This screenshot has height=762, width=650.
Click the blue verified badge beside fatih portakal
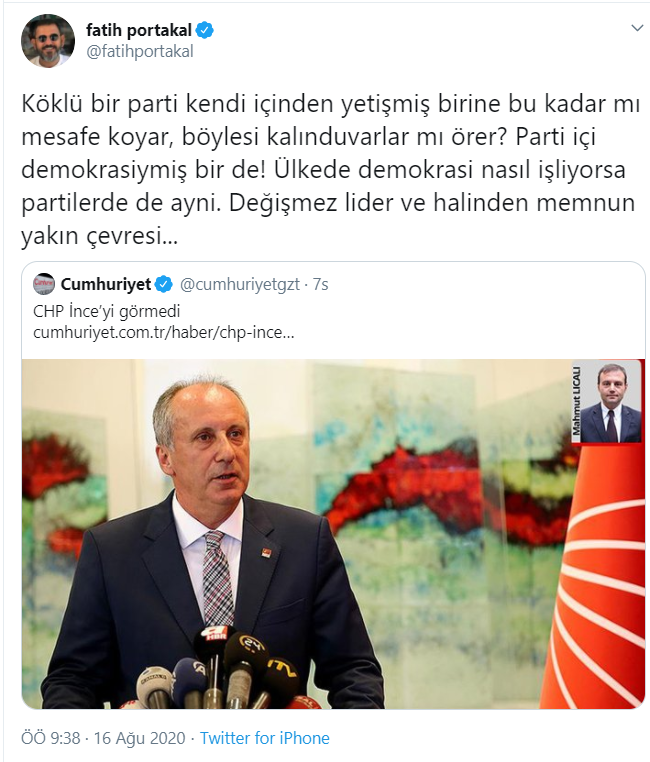(205, 30)
